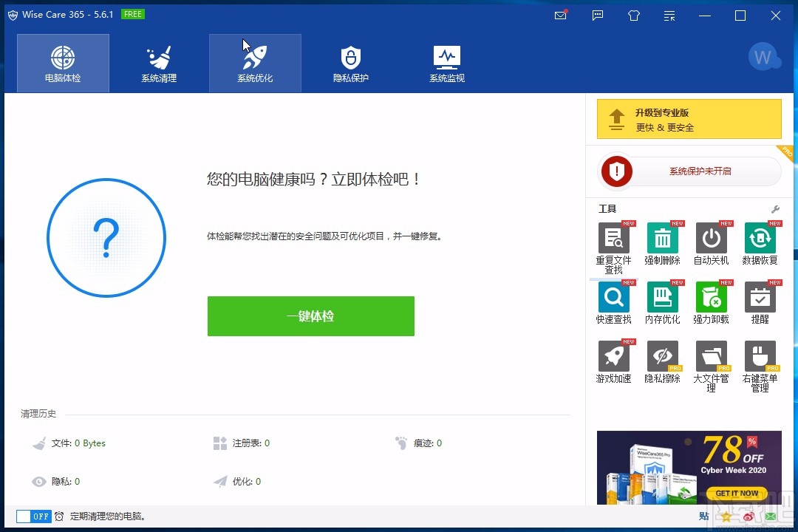Click 定期清理您的电脑 label
798x532 pixels.
coord(109,516)
